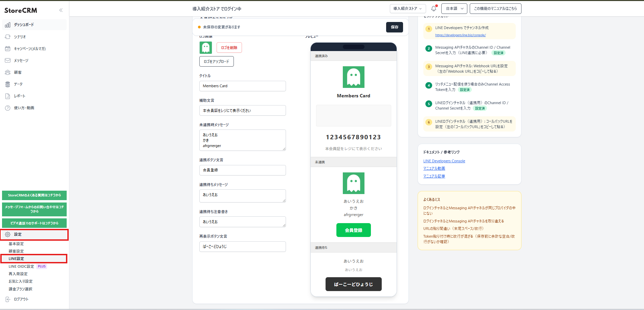Screen dimensions: 644x310
Task: Click the logout icon in the sidebar
Action: click(7, 299)
